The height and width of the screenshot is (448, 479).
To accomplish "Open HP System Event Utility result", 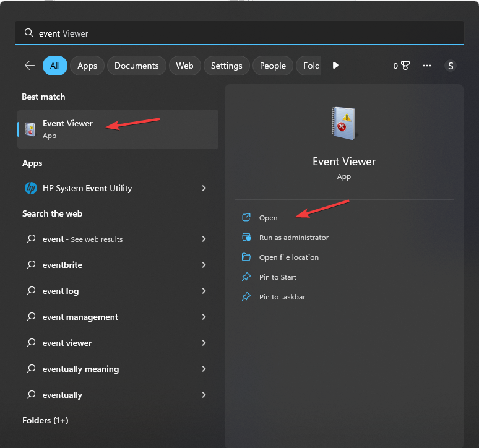I will (118, 188).
